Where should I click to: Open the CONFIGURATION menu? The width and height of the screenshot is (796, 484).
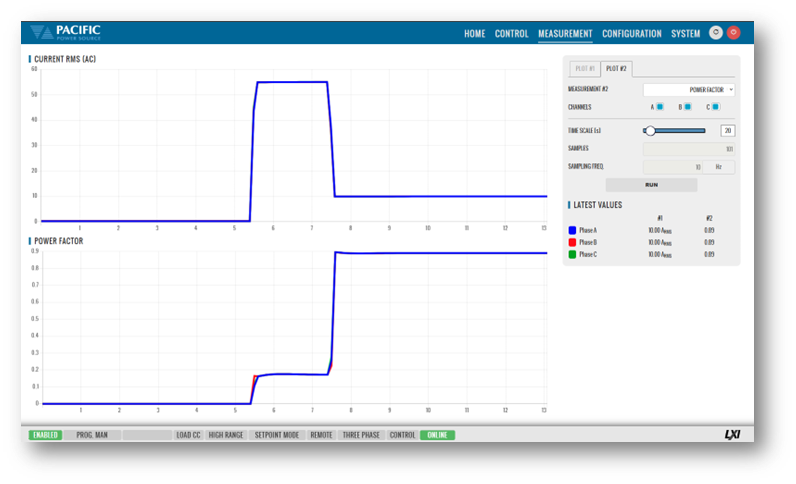point(632,34)
